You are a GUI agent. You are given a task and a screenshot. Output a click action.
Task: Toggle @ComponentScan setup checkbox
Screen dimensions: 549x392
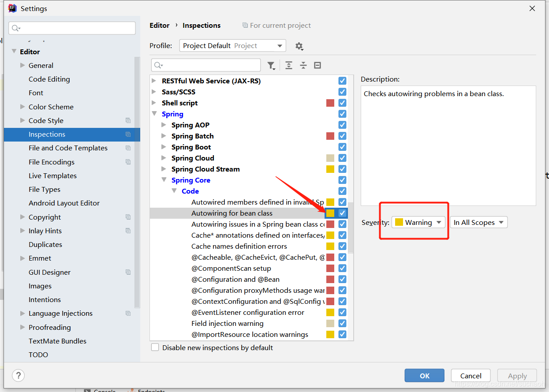[x=342, y=268]
